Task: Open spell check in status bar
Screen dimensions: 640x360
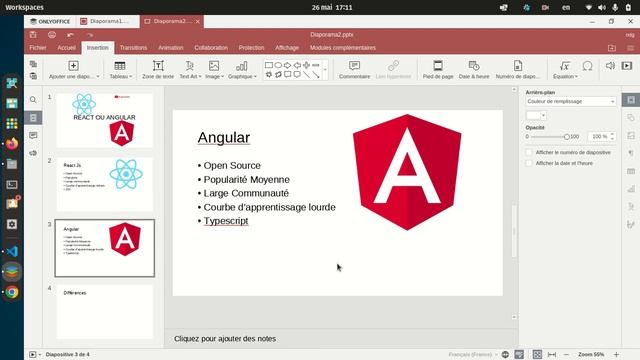Action: pos(519,354)
